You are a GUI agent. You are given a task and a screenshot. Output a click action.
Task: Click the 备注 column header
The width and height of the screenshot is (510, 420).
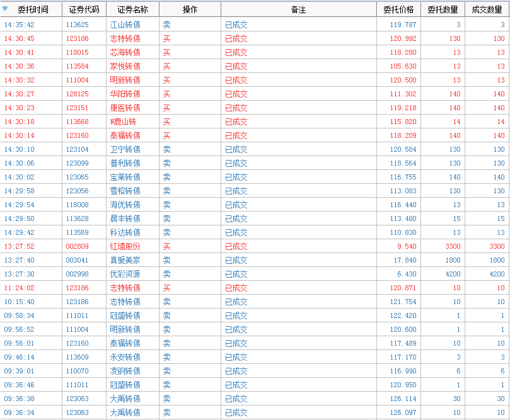[299, 9]
